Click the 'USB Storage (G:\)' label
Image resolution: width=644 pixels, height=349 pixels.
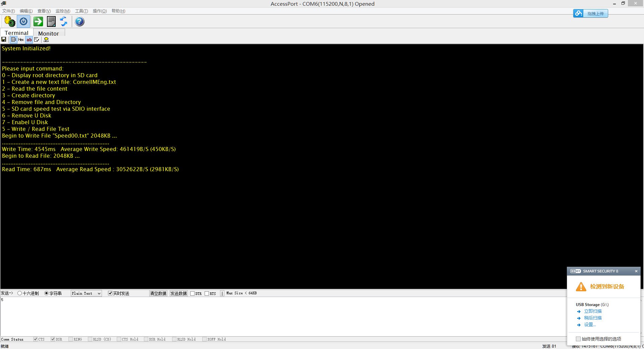(x=592, y=305)
